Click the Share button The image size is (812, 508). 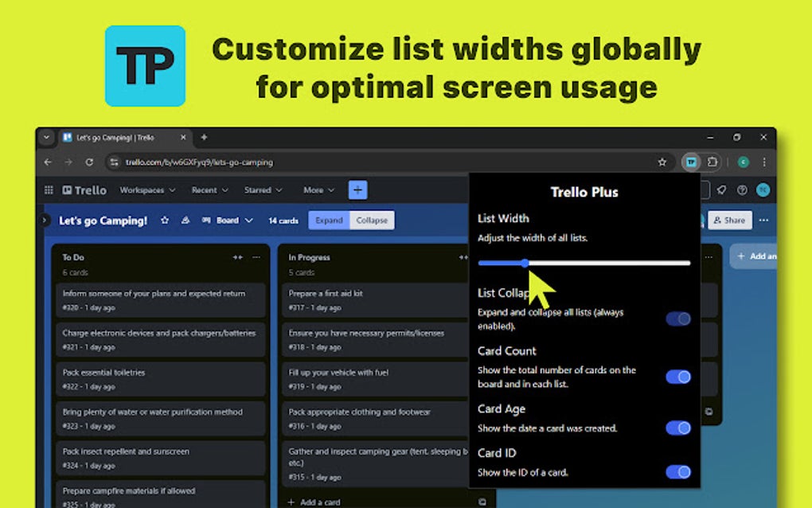729,221
